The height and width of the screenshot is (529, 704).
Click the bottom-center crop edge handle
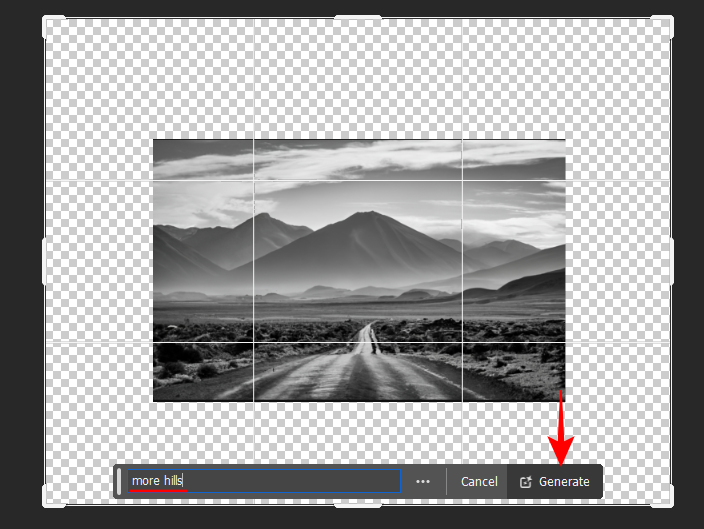358,506
